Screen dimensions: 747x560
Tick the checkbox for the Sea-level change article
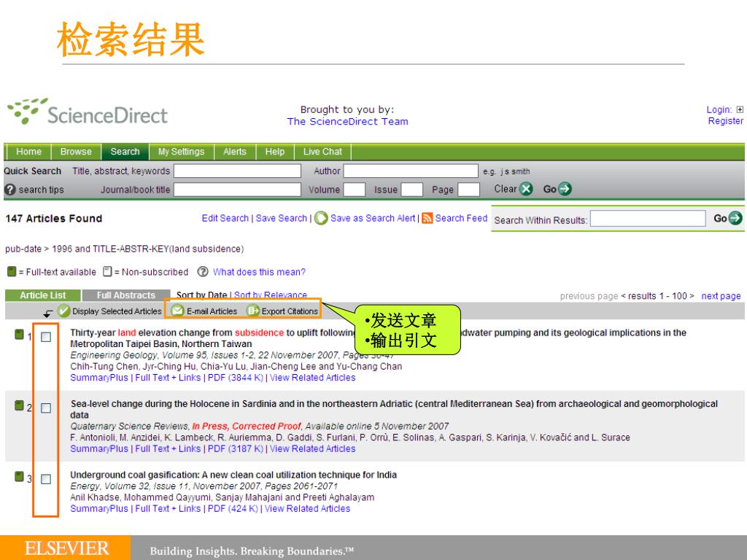[x=46, y=408]
